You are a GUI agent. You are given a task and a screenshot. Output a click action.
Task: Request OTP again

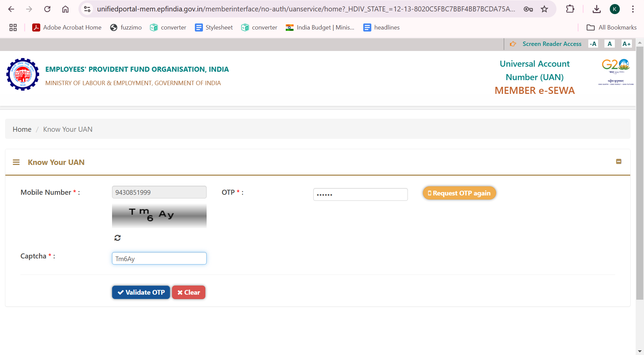tap(459, 193)
